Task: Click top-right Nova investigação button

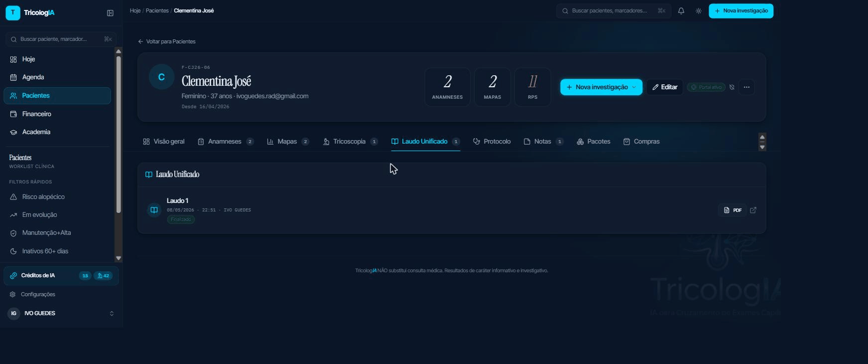Action: [x=741, y=11]
